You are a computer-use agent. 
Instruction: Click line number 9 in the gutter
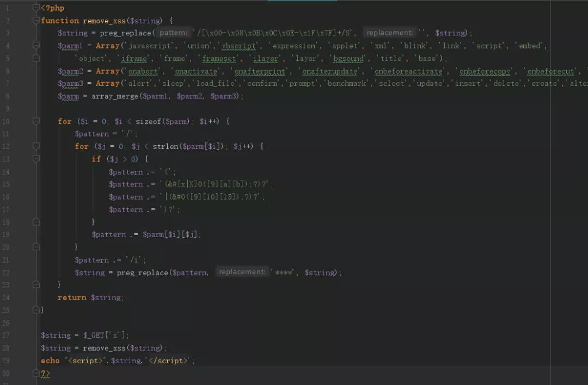(x=8, y=109)
